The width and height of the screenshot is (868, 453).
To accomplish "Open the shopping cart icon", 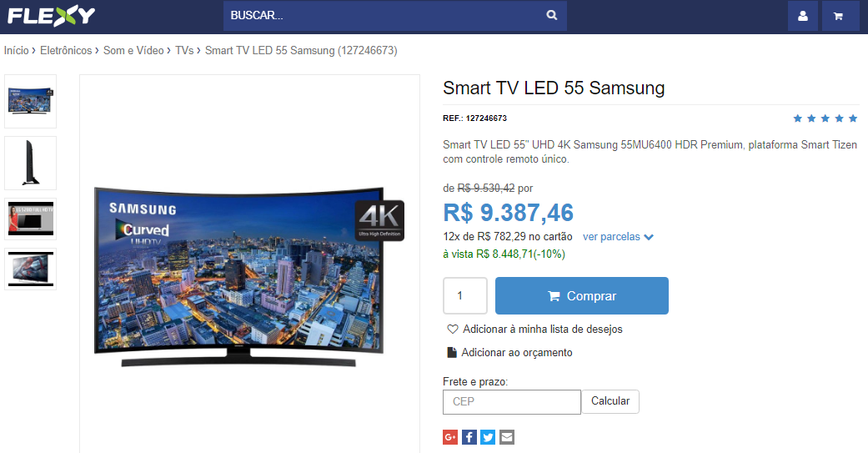I will point(839,16).
